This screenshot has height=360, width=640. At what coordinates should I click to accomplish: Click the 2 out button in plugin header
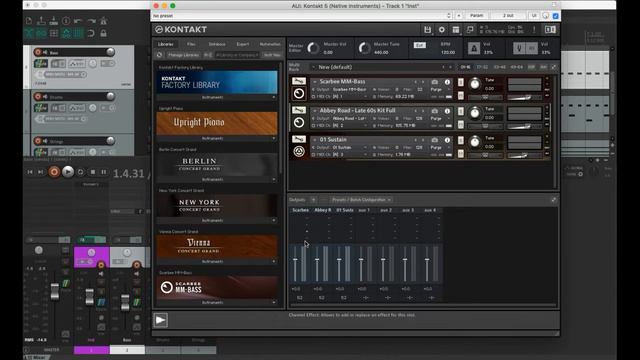click(x=508, y=16)
